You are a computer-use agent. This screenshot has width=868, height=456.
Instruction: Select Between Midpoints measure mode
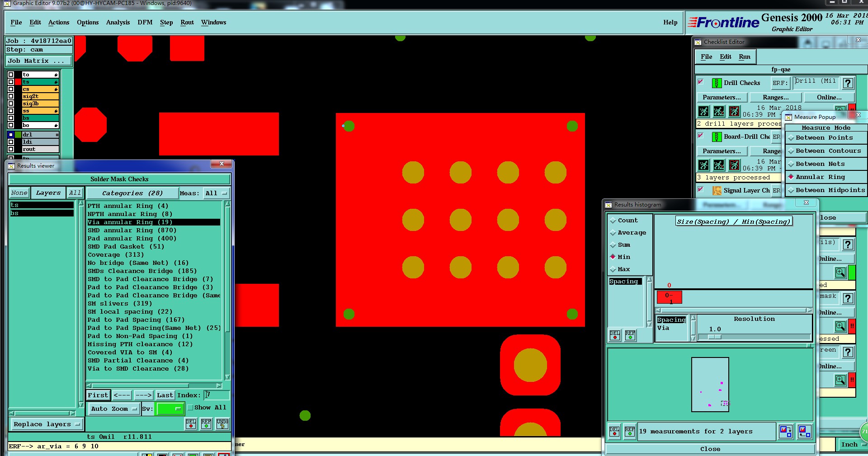point(826,190)
